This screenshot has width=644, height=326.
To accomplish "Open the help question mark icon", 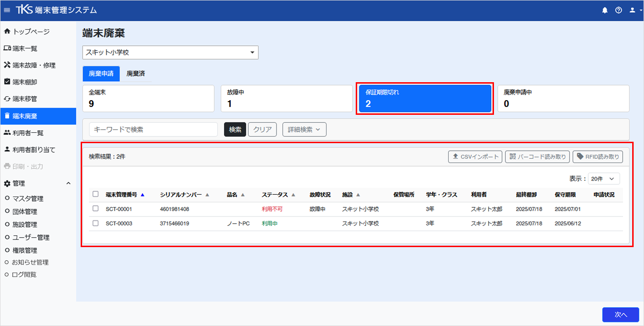I will click(619, 10).
